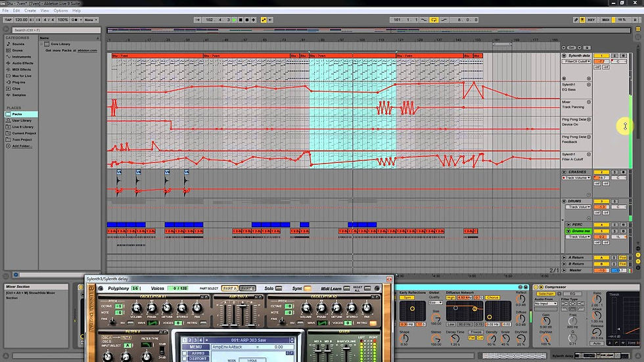Click Oscillator A1 Volume knob
644x362 pixels.
(x=137, y=308)
